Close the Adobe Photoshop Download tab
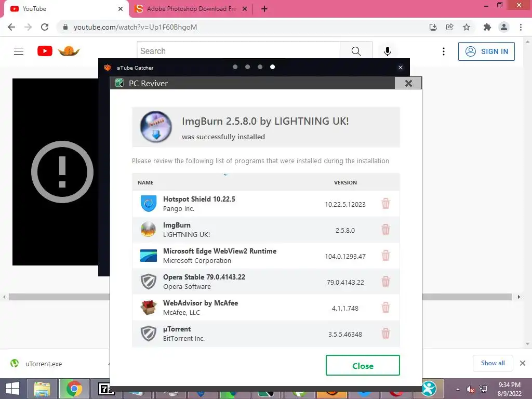 pos(245,9)
